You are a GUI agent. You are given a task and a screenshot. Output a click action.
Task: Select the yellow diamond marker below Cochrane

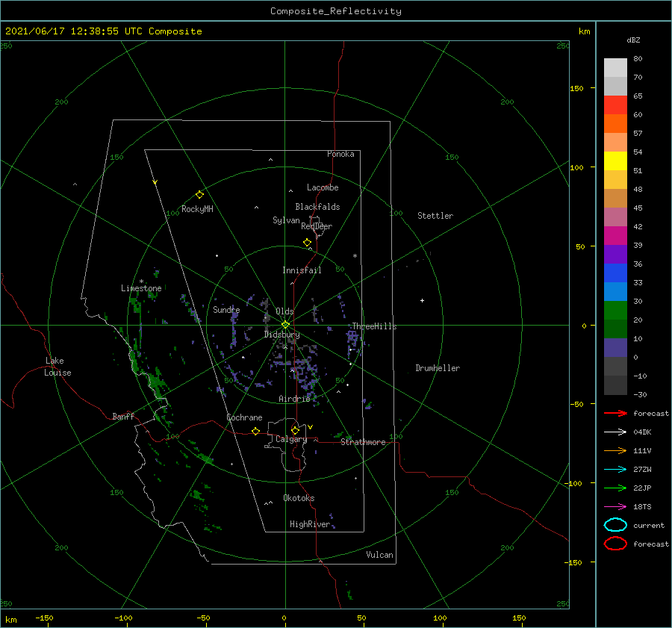pos(255,432)
